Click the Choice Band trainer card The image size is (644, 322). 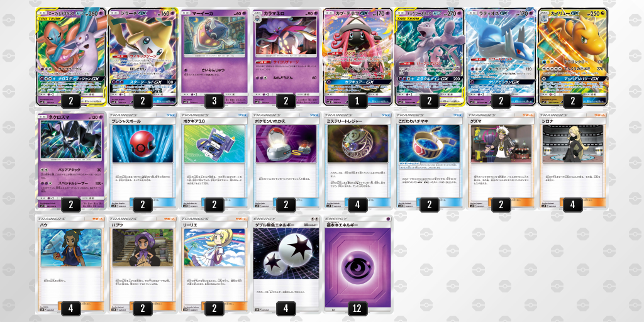coord(429,161)
